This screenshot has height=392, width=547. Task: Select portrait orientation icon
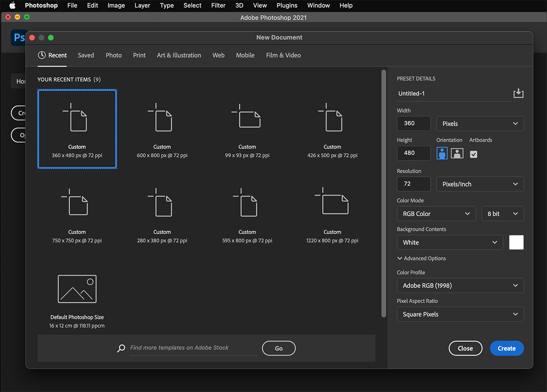(x=442, y=153)
